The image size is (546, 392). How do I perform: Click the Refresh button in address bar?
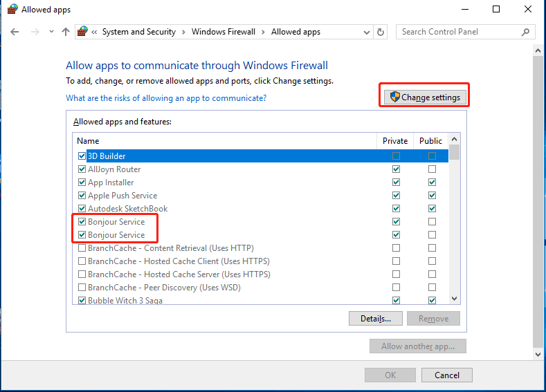point(381,32)
